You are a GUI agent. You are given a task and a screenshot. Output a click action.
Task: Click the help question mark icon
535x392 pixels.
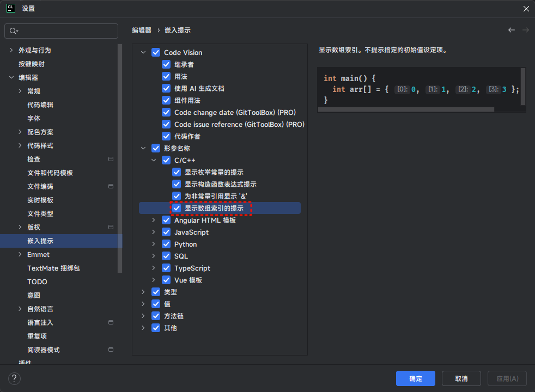coord(14,378)
